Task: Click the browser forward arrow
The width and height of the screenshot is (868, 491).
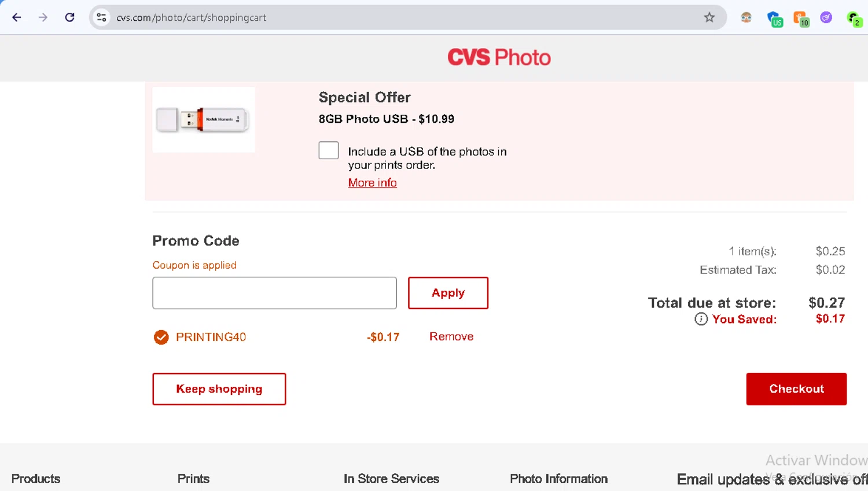Action: click(x=43, y=17)
